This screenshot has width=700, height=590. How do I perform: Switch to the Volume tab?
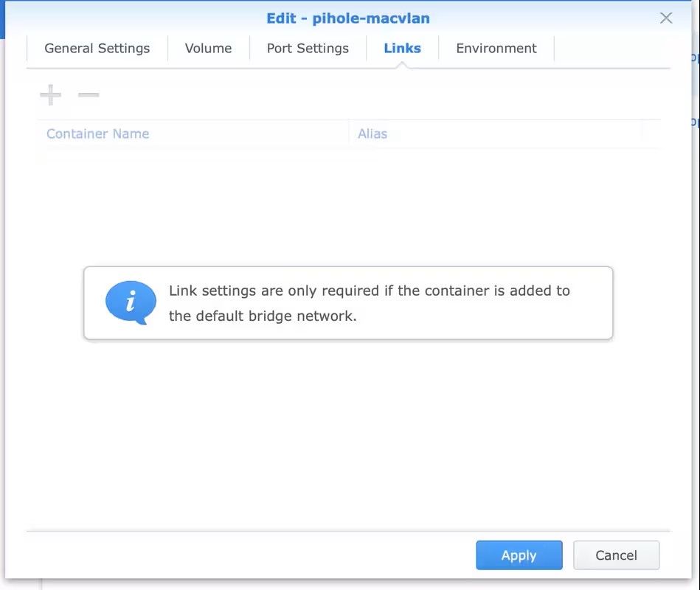tap(208, 49)
